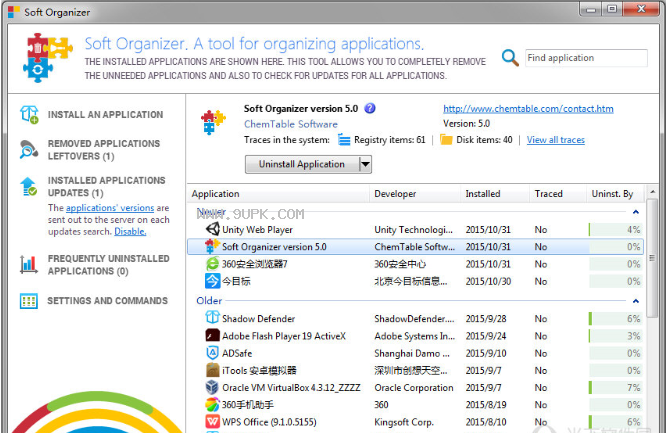Click the Uninstall Application button
666x433 pixels.
click(x=302, y=164)
